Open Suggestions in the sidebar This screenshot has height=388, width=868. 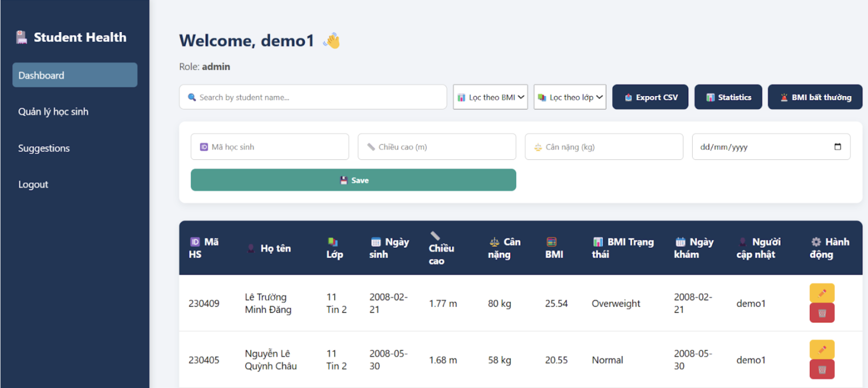pos(44,148)
